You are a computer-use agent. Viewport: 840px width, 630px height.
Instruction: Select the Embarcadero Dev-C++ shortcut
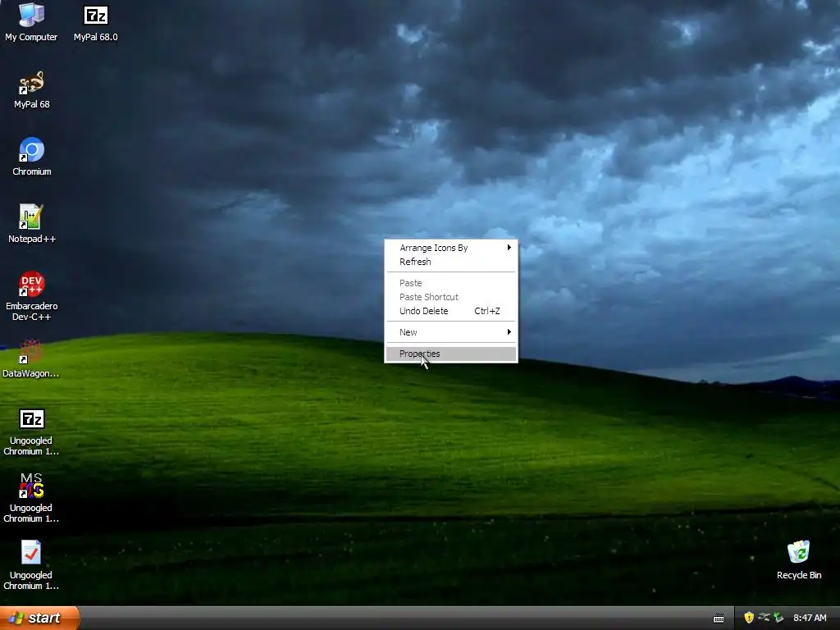point(32,296)
